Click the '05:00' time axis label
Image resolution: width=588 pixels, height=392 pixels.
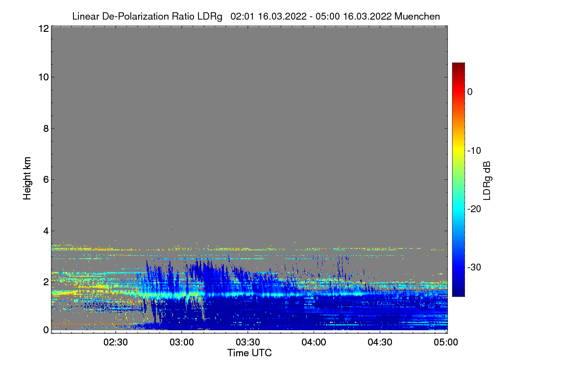tap(446, 342)
